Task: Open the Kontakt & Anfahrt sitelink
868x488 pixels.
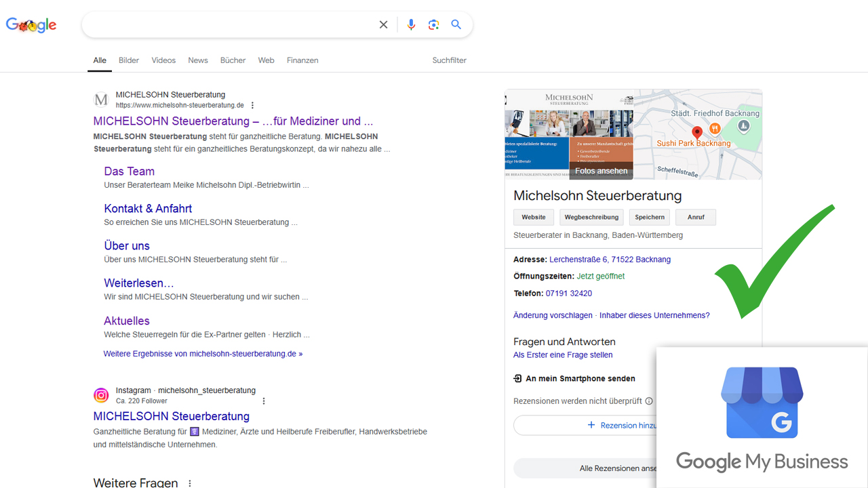Action: [x=148, y=209]
